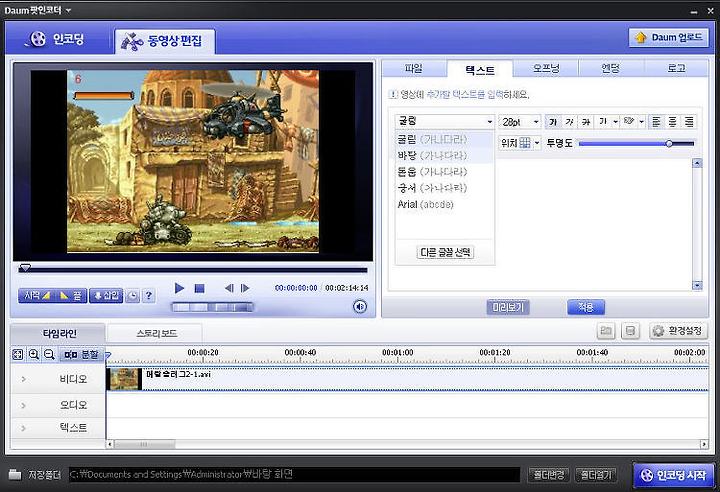The width and height of the screenshot is (720, 492).
Task: Select the Arial font from list
Action: 444,204
